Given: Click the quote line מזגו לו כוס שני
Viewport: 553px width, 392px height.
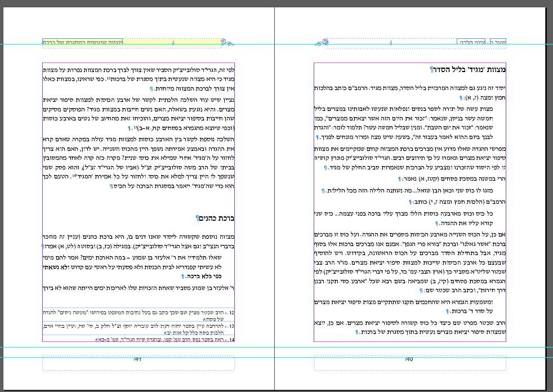Looking at the screenshot, I should tap(407, 190).
